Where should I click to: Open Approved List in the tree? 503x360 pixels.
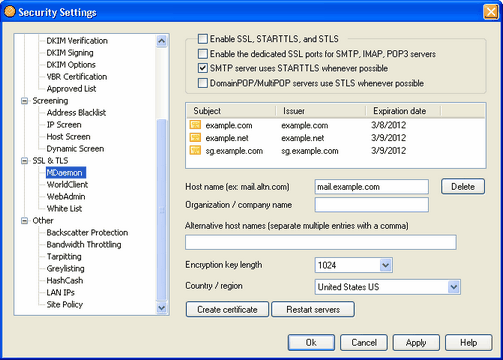coord(71,89)
